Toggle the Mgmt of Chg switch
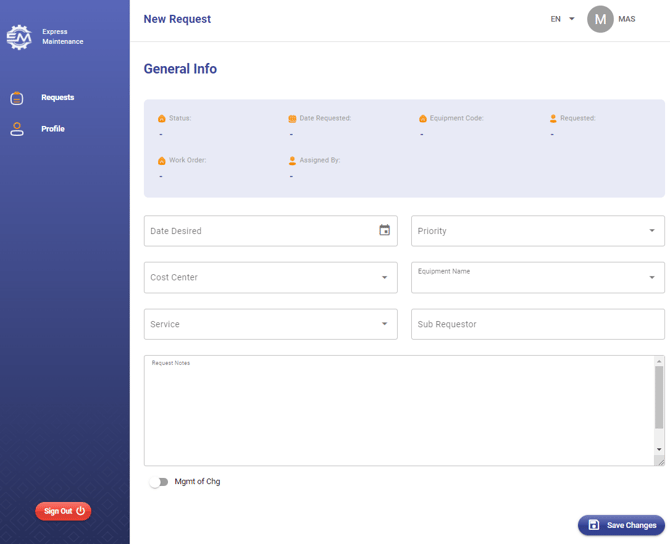The height and width of the screenshot is (544, 670). coord(159,482)
